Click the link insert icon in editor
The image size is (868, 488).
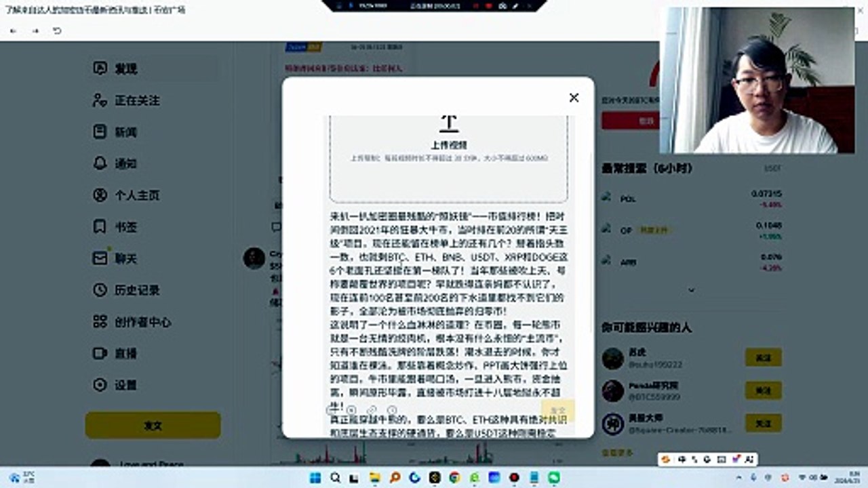[x=372, y=410]
